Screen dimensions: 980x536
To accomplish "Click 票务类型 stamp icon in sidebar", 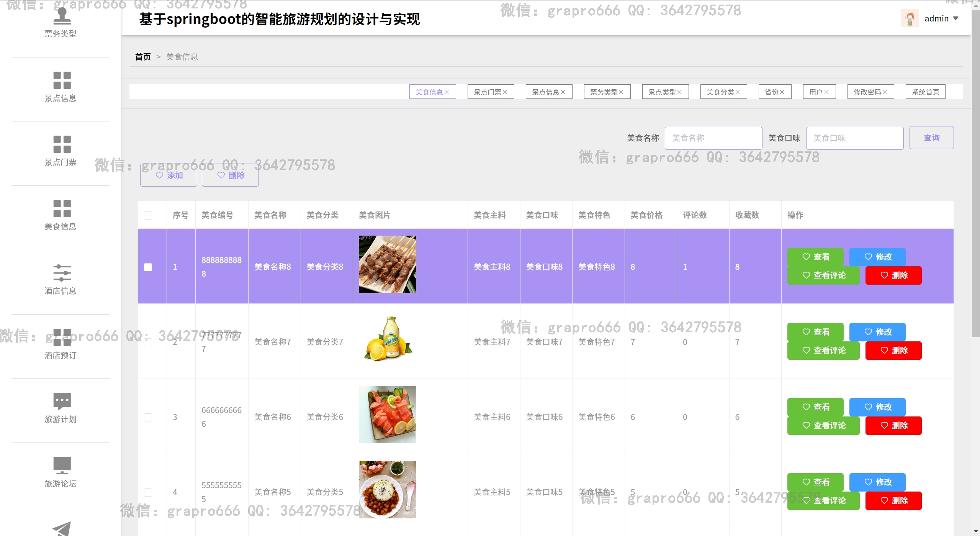I will [62, 16].
